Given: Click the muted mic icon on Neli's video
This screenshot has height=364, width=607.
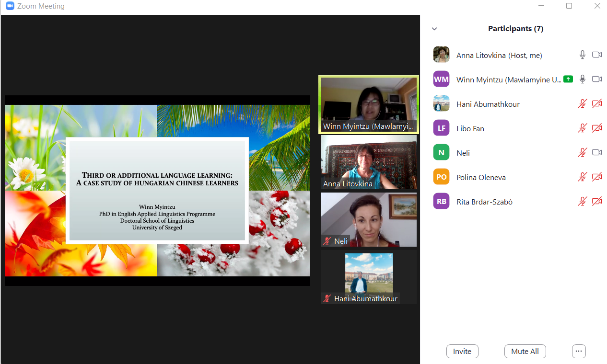Looking at the screenshot, I should (328, 241).
